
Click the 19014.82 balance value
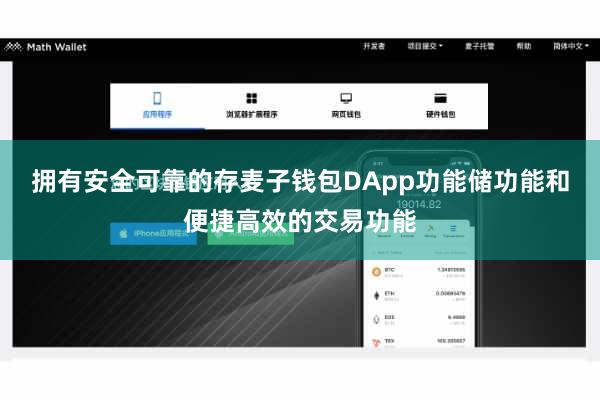(x=419, y=205)
